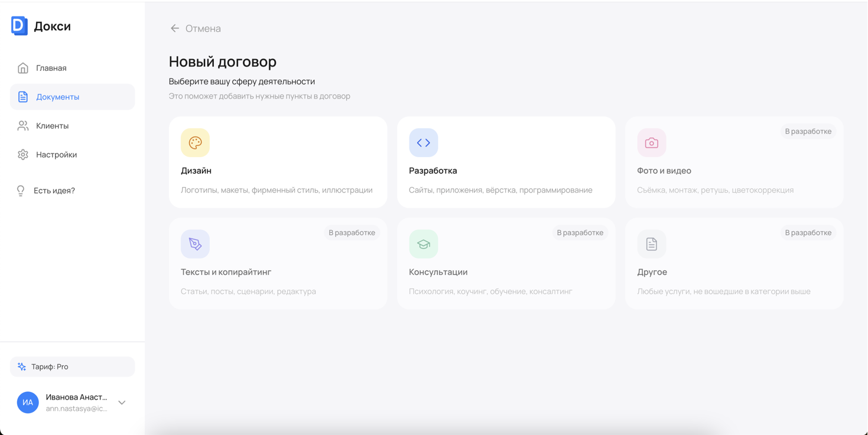Open the Главная menu item
Viewport: 868px width, 435px height.
coord(51,68)
